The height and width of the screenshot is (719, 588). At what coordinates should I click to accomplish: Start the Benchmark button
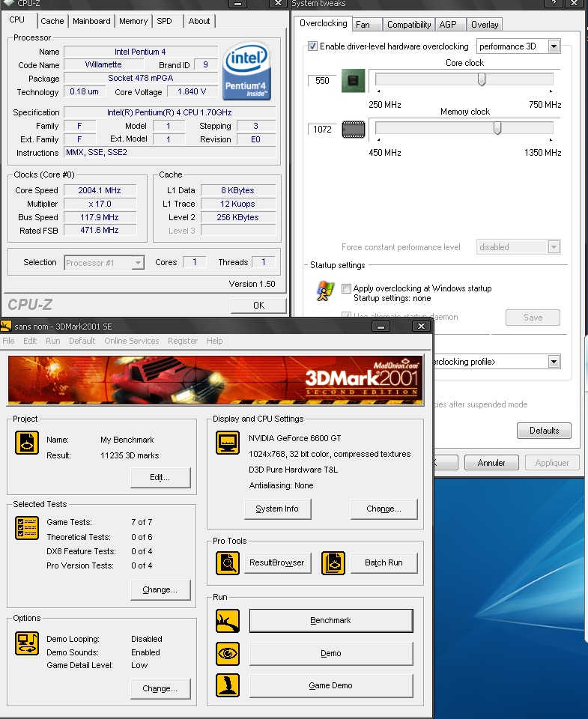[x=331, y=621]
